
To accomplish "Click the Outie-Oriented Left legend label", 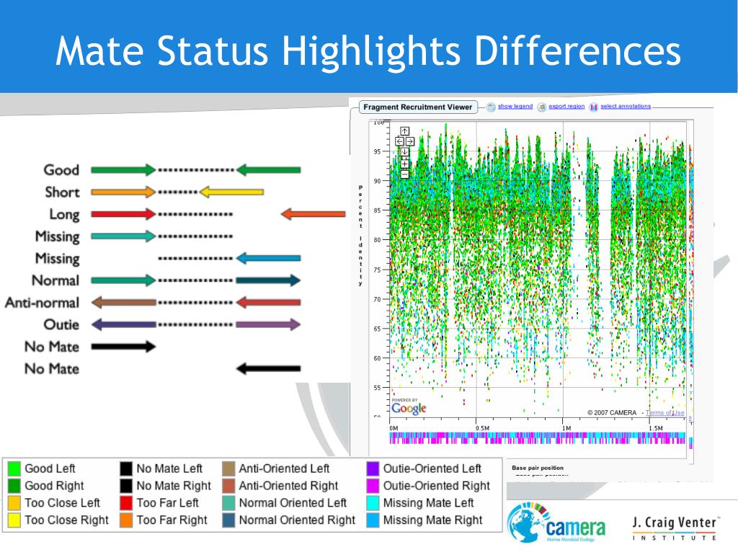I will [432, 468].
